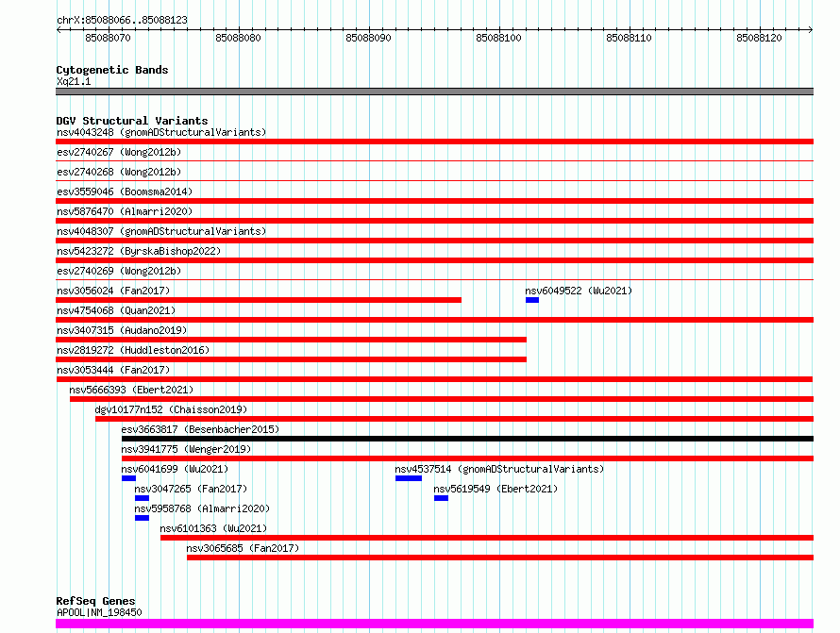Click the APOOL|NM_198450 gene label
Screen dimensions: 840x633
tap(99, 612)
